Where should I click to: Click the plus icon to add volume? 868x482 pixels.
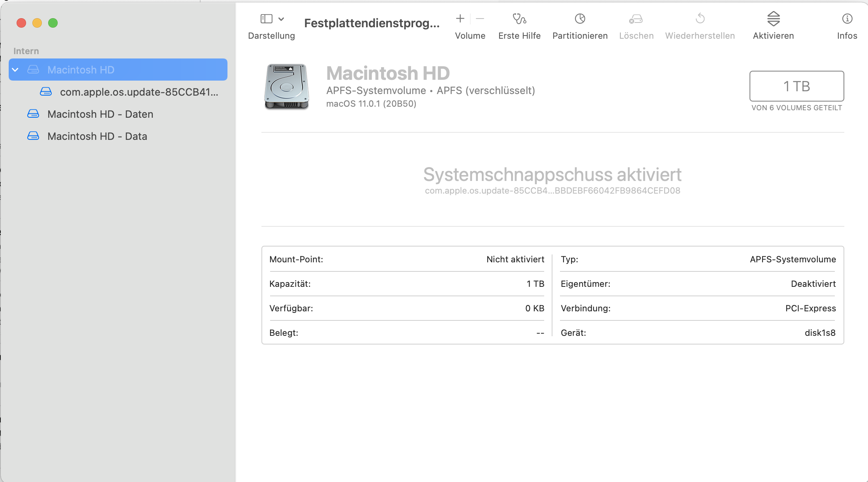[x=460, y=19]
